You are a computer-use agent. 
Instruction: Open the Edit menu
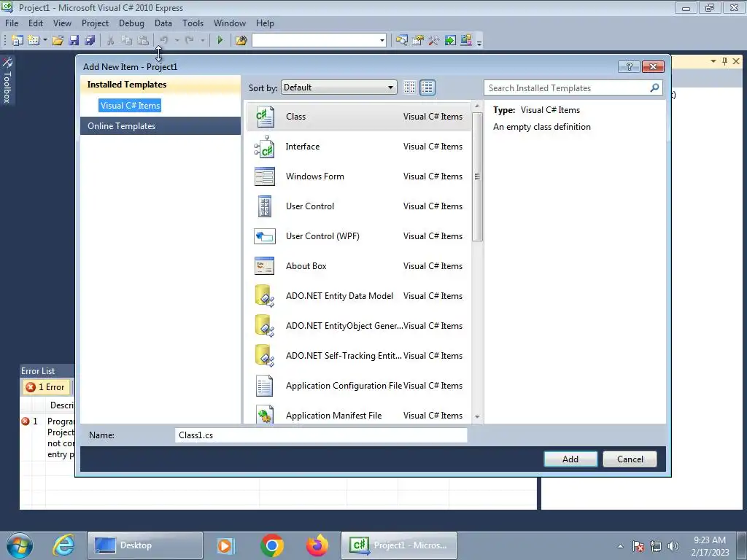[x=36, y=23]
